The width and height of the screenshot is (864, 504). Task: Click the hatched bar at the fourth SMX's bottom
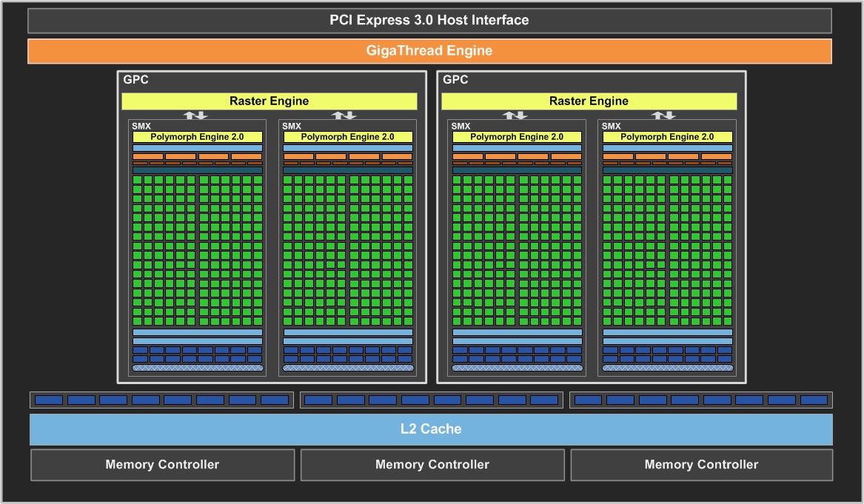[667, 368]
